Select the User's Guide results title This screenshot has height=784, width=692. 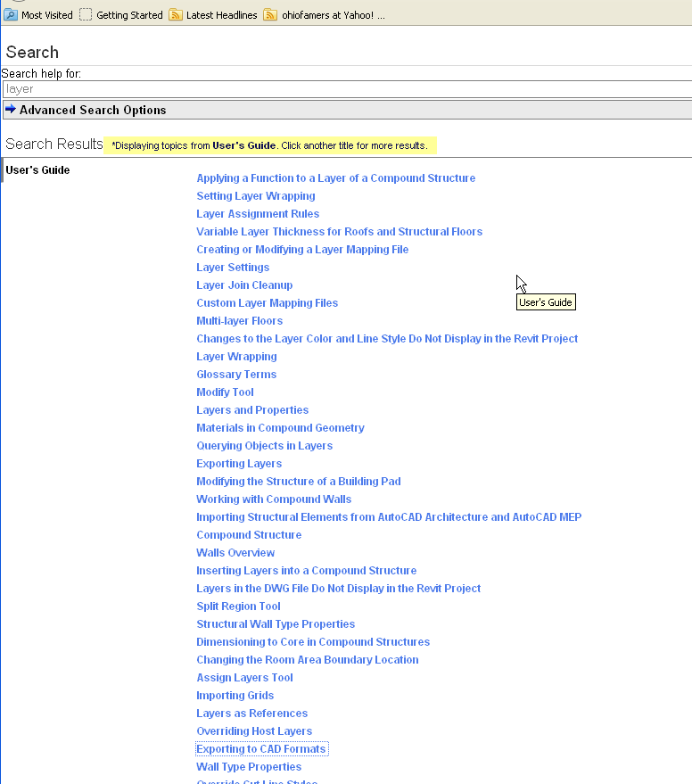tap(37, 170)
